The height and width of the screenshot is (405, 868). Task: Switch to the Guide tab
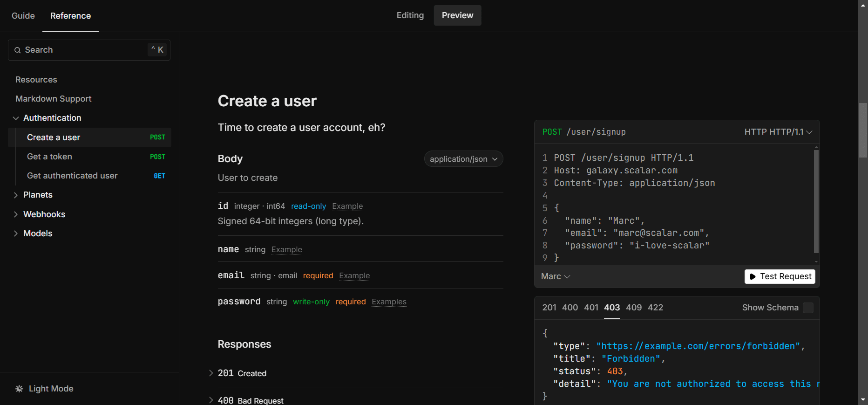[x=23, y=16]
